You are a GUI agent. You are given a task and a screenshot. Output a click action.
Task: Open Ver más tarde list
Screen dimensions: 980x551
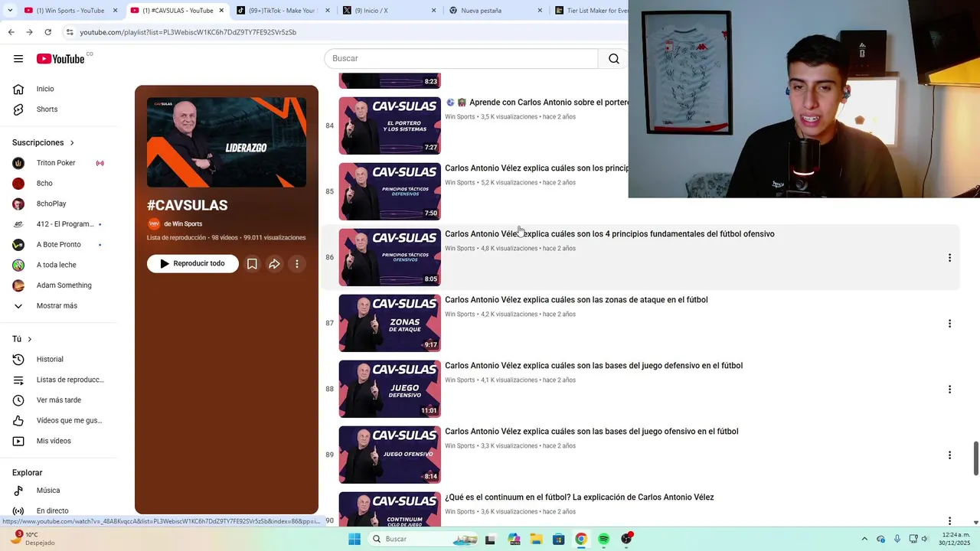(x=58, y=400)
